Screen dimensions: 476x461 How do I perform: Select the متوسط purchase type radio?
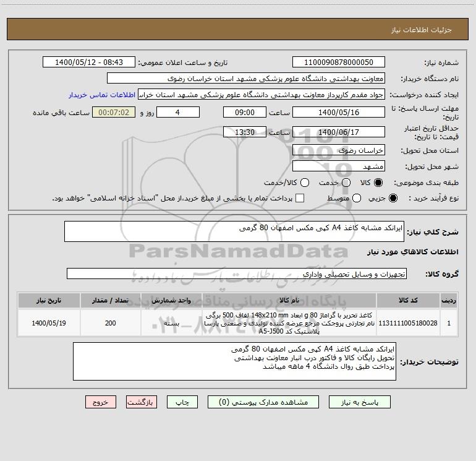(x=357, y=198)
